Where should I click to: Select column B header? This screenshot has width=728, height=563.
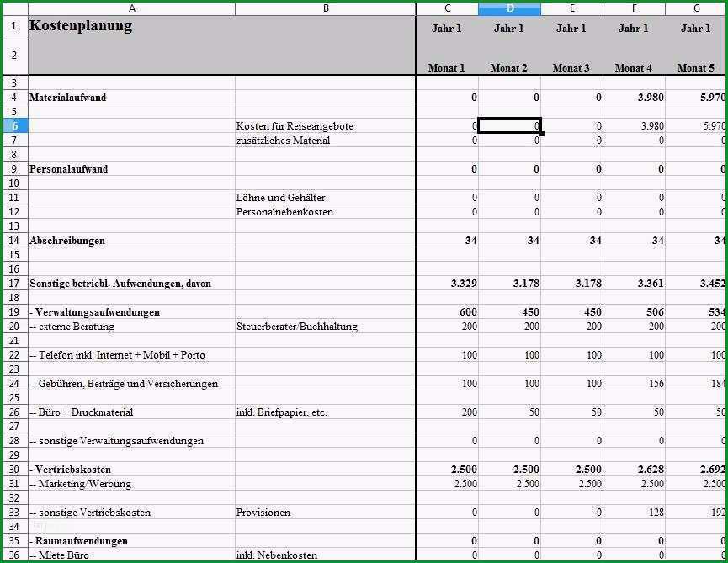(x=326, y=8)
